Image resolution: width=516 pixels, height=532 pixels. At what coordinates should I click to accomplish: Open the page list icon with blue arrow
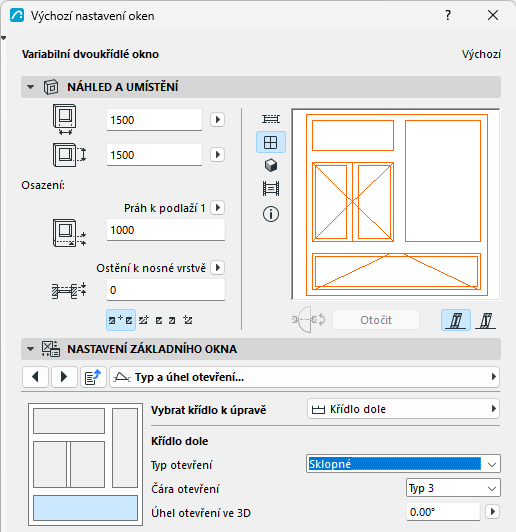click(x=93, y=377)
